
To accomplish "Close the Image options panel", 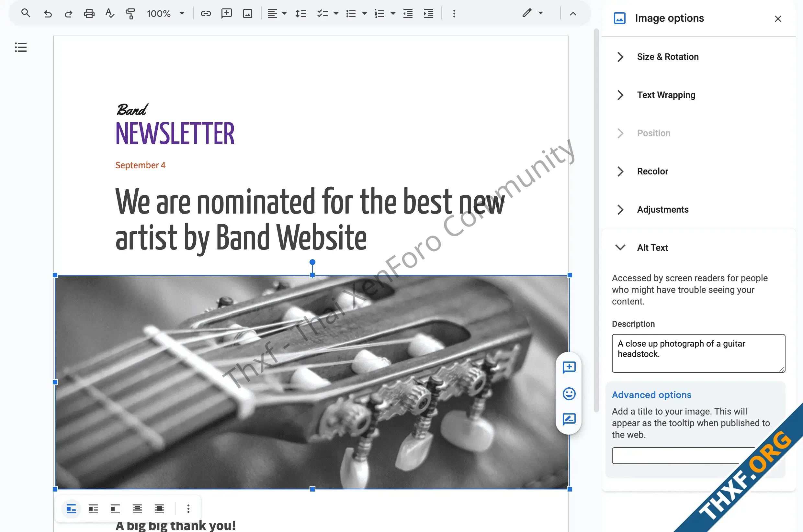I will (778, 19).
